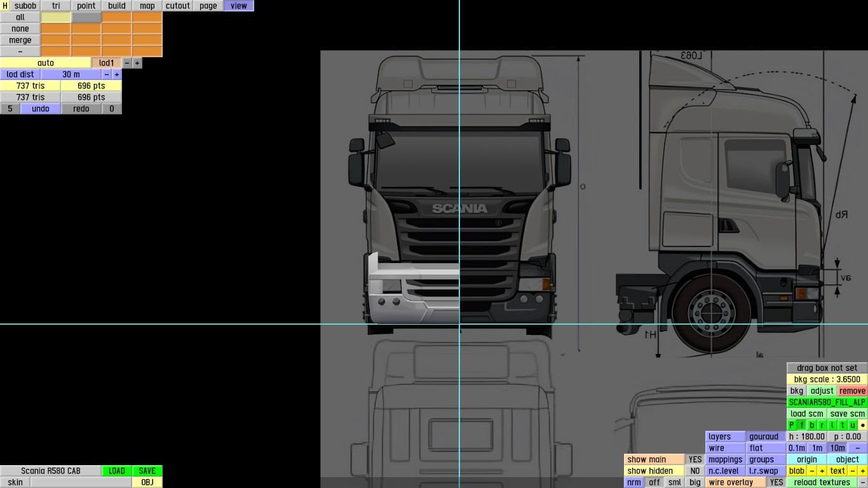Open the page tab
This screenshot has height=488, width=868.
click(208, 6)
